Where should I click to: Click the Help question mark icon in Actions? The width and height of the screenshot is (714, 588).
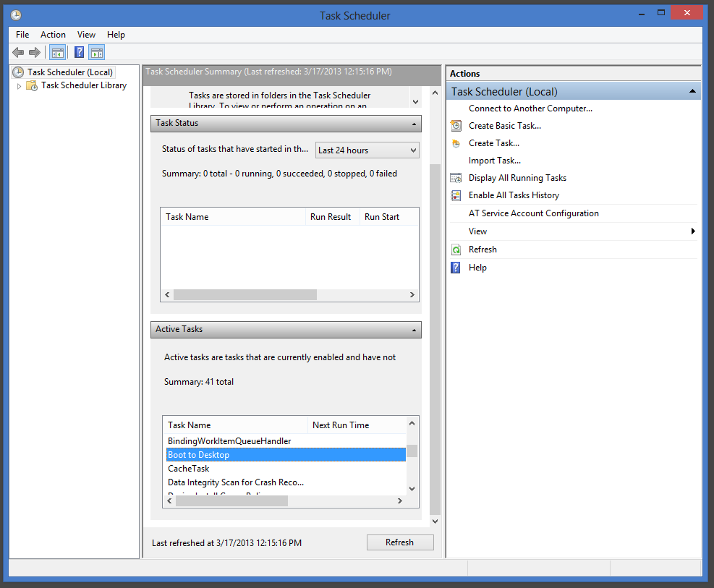456,268
